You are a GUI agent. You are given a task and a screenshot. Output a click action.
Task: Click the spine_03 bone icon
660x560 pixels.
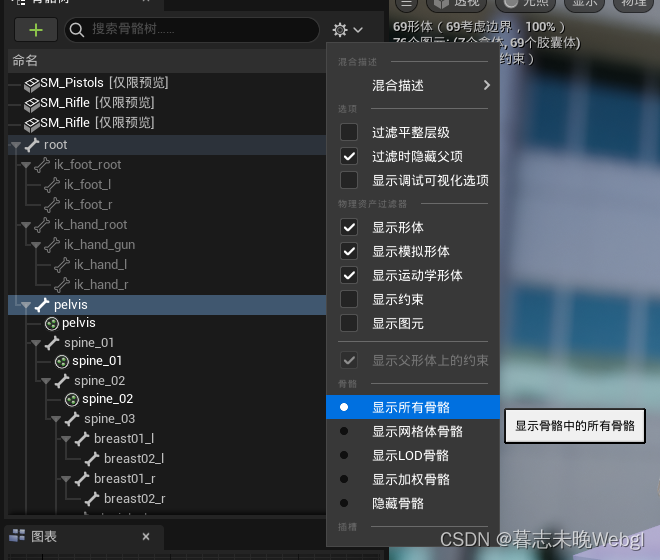[72, 419]
